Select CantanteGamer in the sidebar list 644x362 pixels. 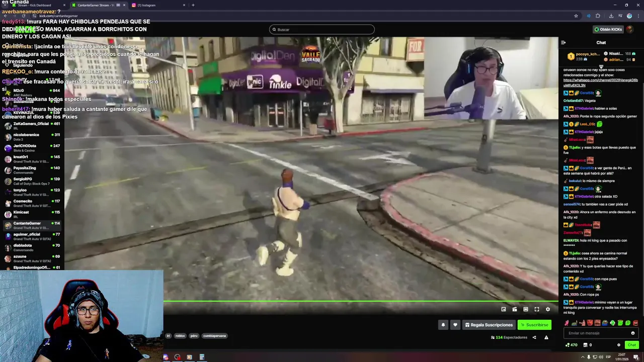(32, 225)
